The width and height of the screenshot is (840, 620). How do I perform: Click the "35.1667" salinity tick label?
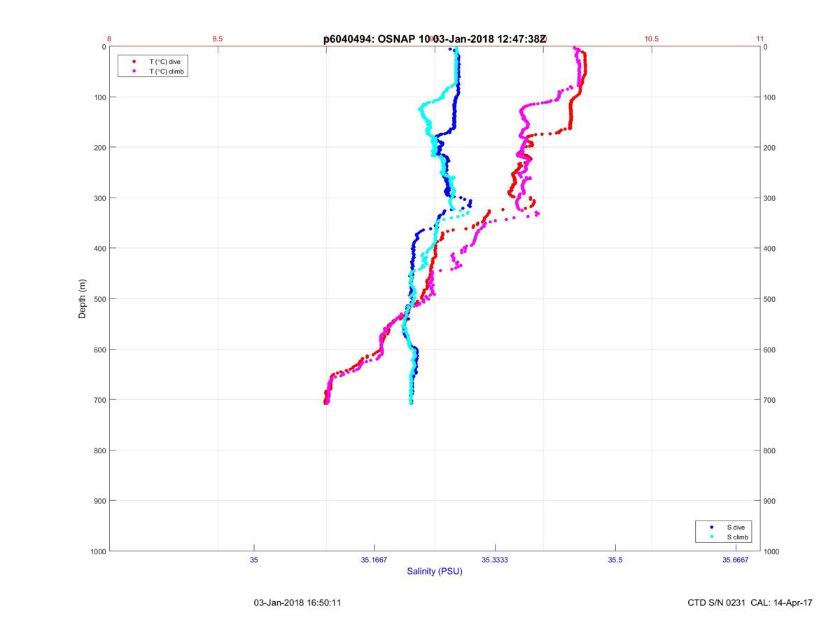[374, 559]
